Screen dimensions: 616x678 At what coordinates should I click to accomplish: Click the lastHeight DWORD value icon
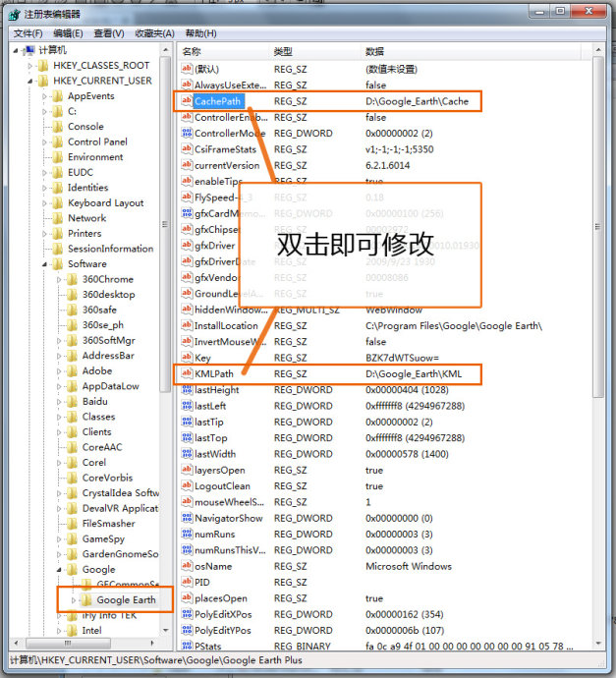(x=187, y=390)
